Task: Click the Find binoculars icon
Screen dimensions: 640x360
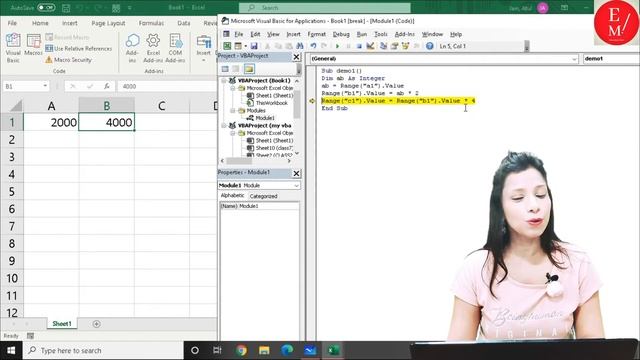Action: (300, 46)
